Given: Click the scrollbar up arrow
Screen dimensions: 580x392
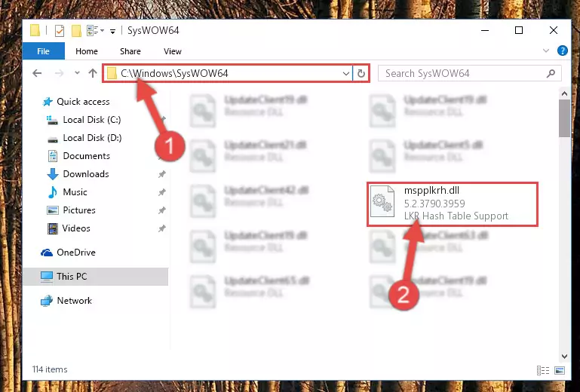Looking at the screenshot, I should coord(564,94).
